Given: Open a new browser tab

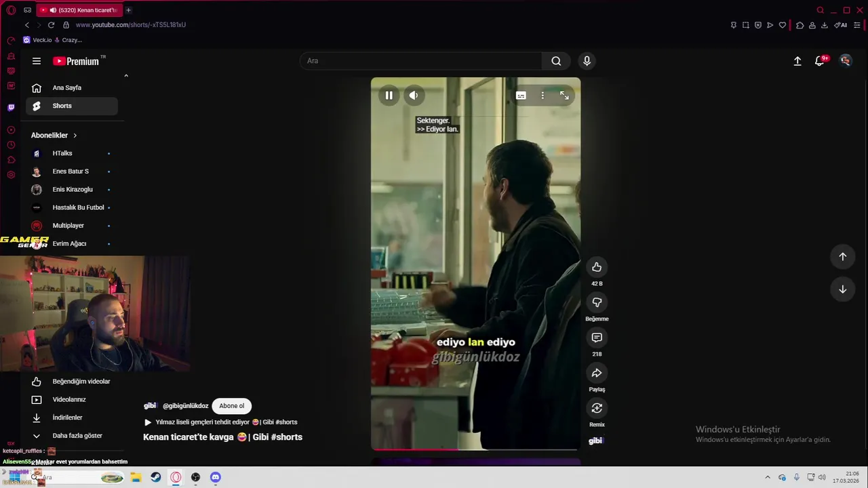Looking at the screenshot, I should [x=128, y=10].
